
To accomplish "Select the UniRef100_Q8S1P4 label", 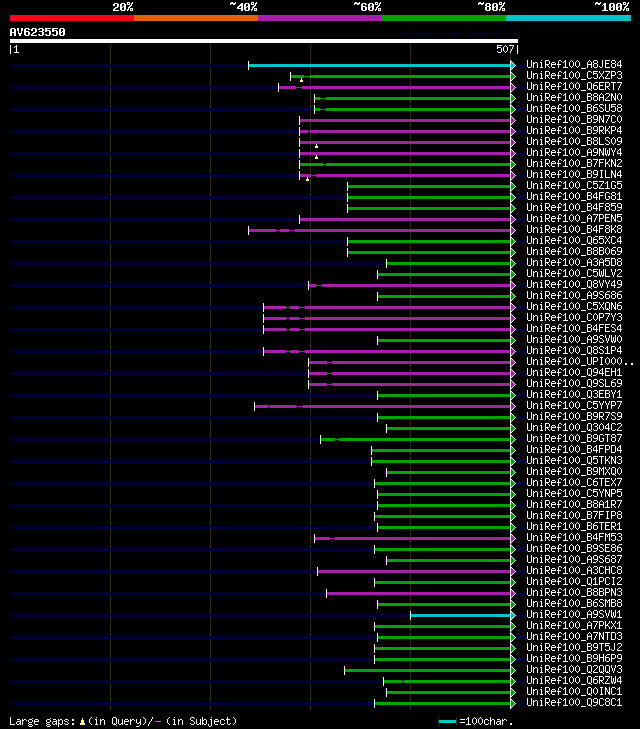I will click(574, 351).
